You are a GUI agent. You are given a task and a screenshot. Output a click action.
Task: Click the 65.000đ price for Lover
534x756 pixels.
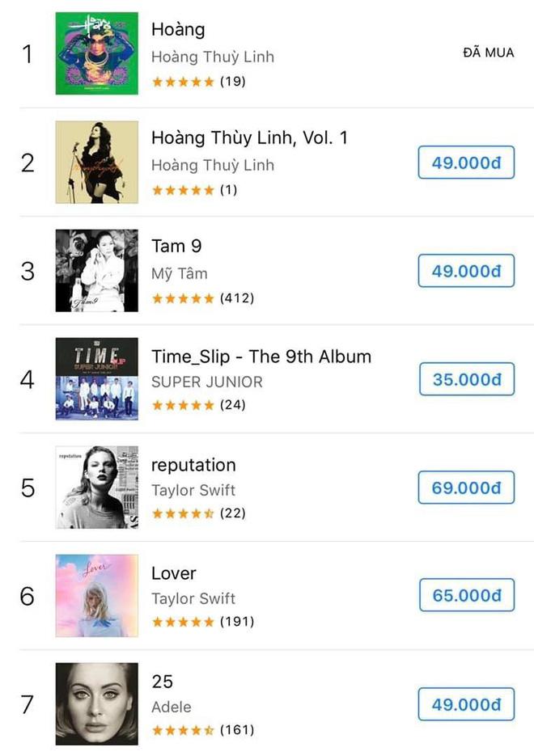tap(465, 594)
